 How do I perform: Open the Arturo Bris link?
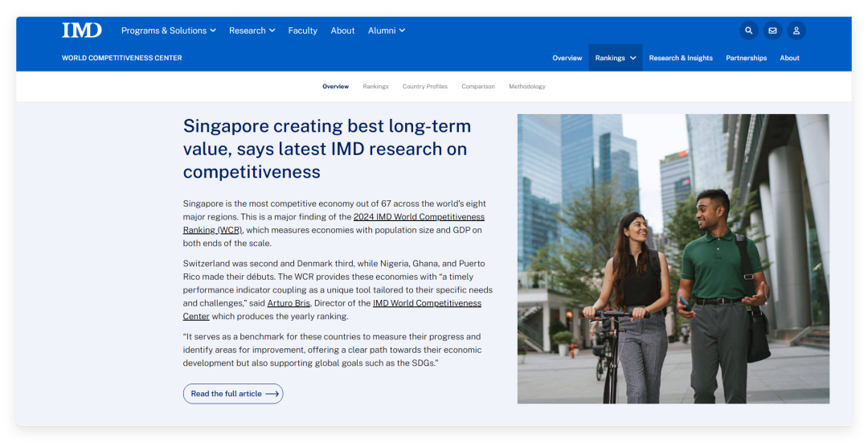(x=289, y=303)
